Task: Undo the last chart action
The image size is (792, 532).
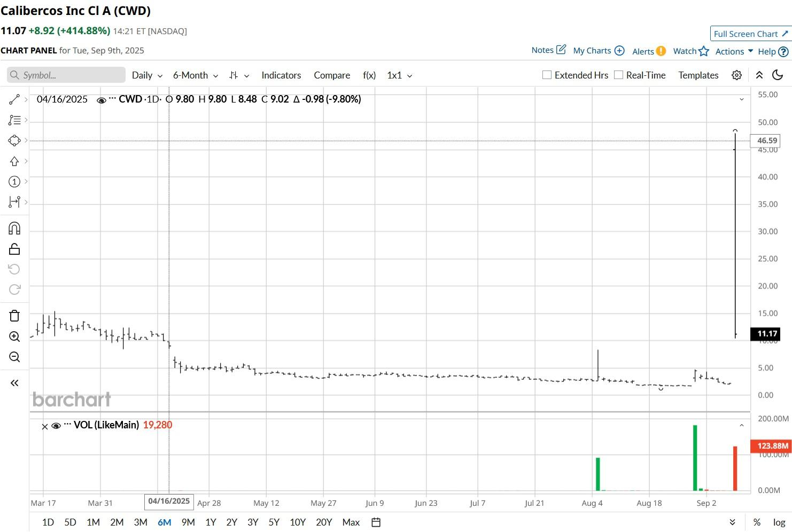Action: click(14, 269)
